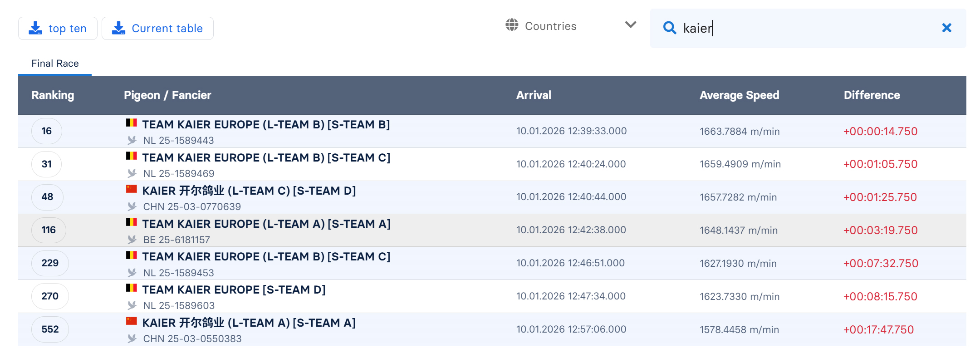Download the Current table
The width and height of the screenshot is (980, 353).
point(157,29)
